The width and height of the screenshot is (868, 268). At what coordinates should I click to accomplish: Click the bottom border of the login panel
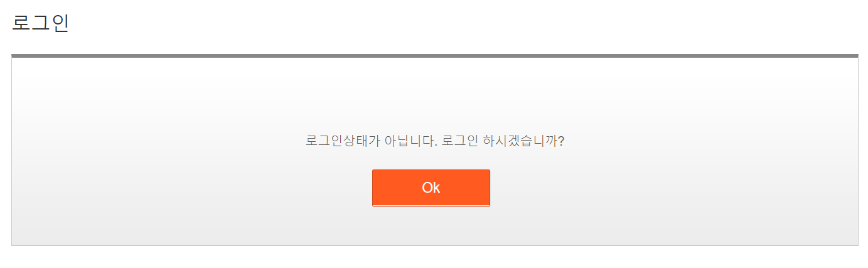point(434,245)
